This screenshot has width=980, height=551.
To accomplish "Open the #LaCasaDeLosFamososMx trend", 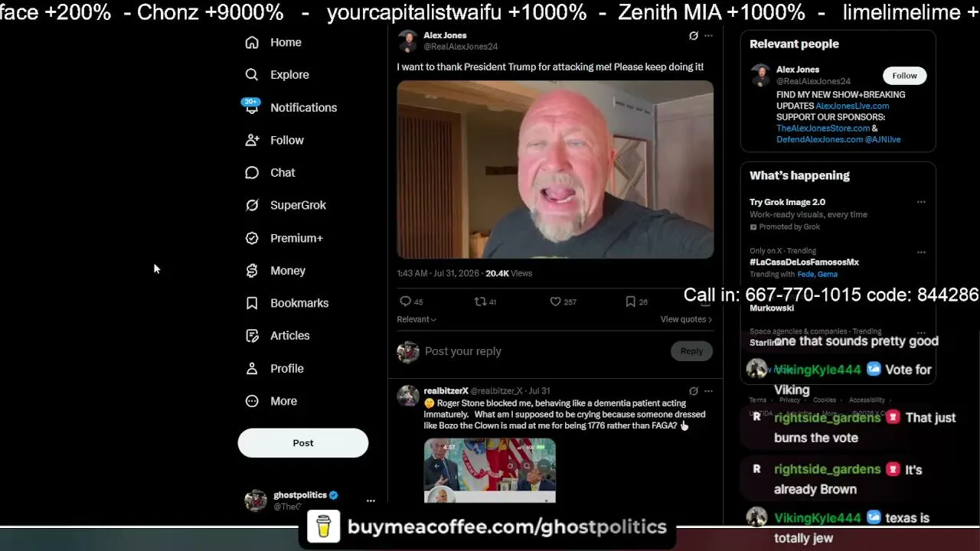I will point(804,262).
